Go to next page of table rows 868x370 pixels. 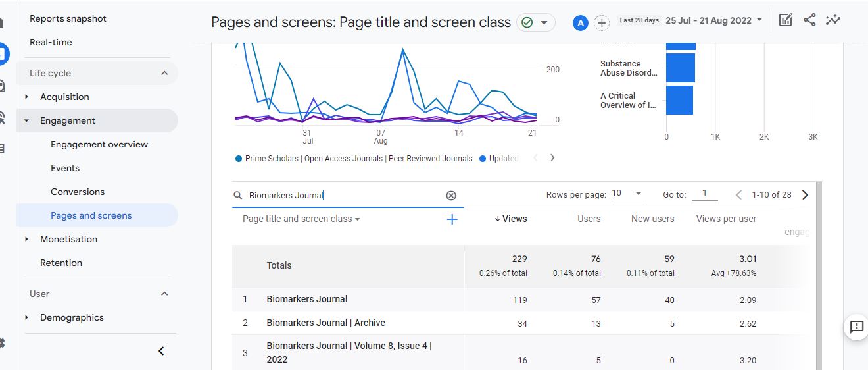(x=805, y=195)
